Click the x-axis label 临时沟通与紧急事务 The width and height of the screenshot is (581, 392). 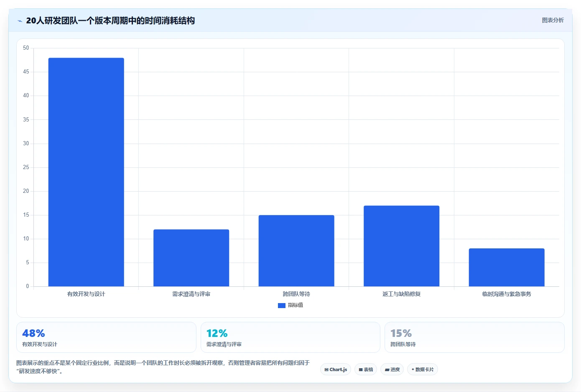pyautogui.click(x=507, y=294)
